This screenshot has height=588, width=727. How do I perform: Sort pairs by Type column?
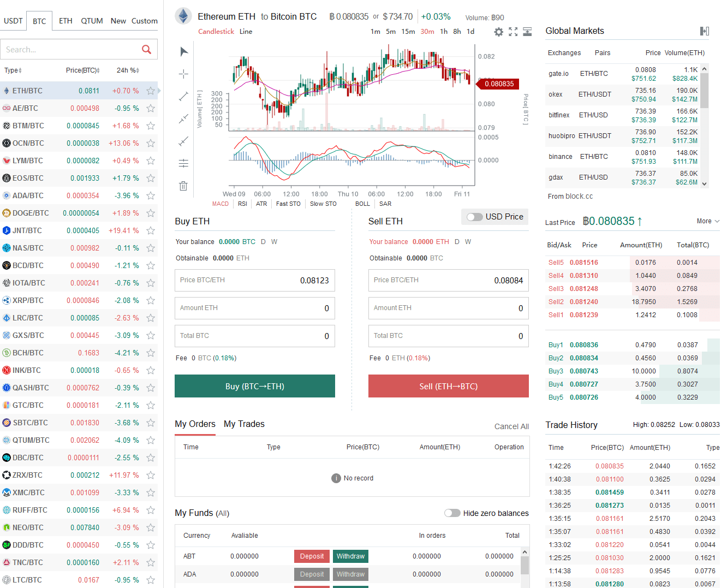[x=13, y=70]
